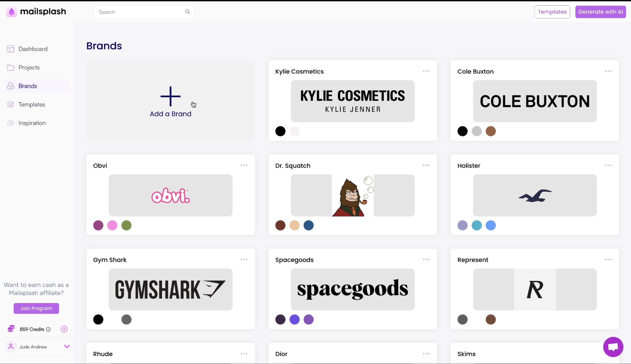Click Holister seagull logo thumbnail

click(535, 195)
